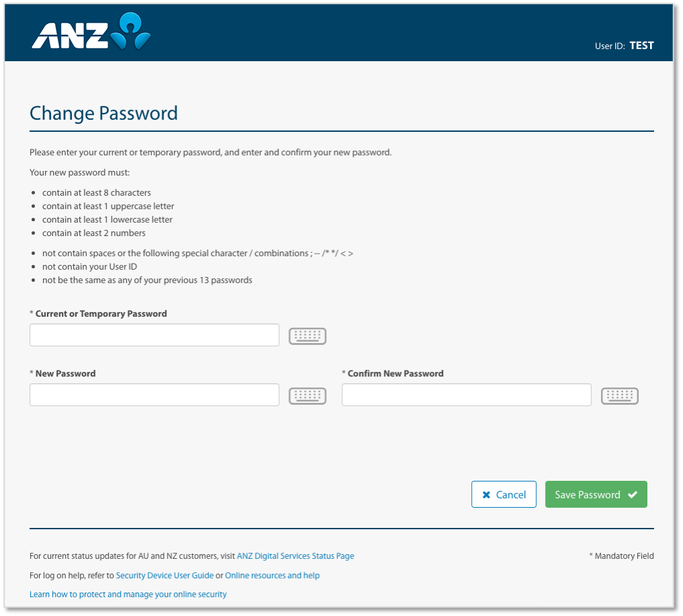Open the on-screen keyboard for current password
The width and height of the screenshot is (683, 616).
click(307, 335)
